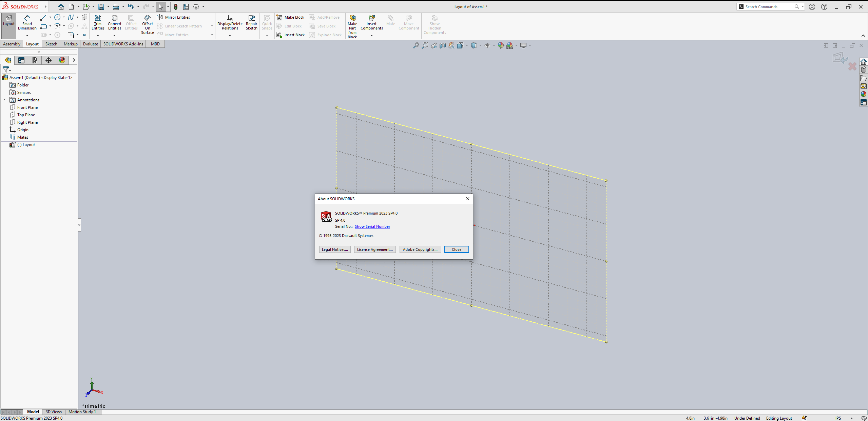The width and height of the screenshot is (868, 421).
Task: Click the Make Block command
Action: tap(290, 17)
